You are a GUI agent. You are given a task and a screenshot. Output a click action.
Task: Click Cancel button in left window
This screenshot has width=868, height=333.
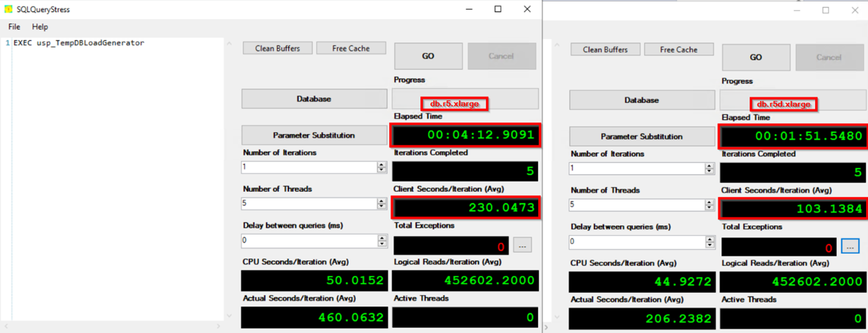[502, 56]
